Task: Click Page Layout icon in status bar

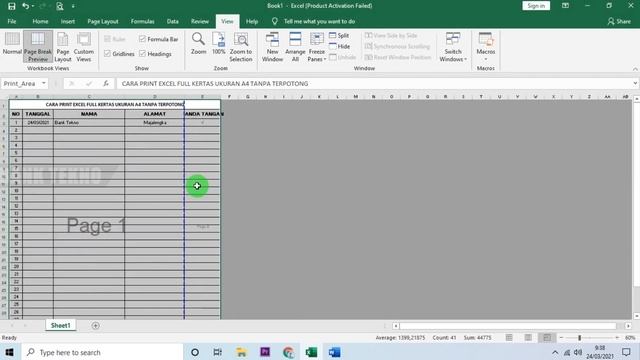Action: click(528, 338)
